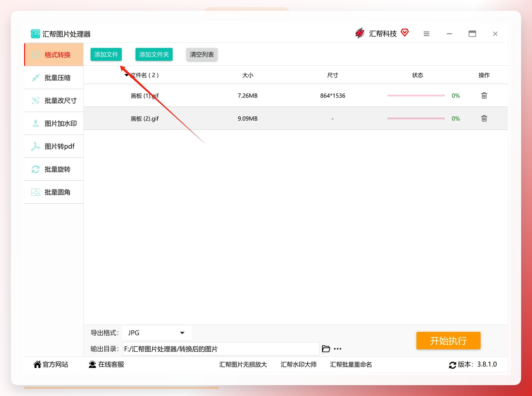The height and width of the screenshot is (396, 532).
Task: Click the 状态 column header
Action: coord(417,75)
